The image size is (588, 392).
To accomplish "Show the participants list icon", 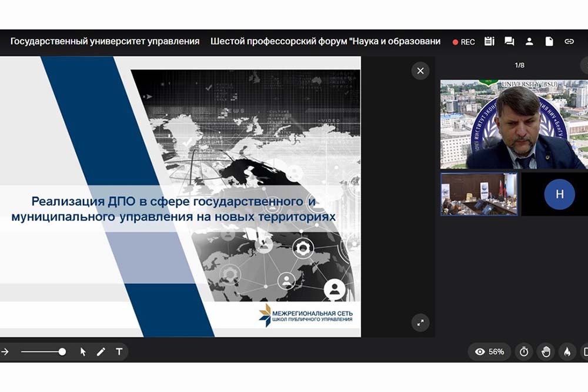I will point(529,41).
